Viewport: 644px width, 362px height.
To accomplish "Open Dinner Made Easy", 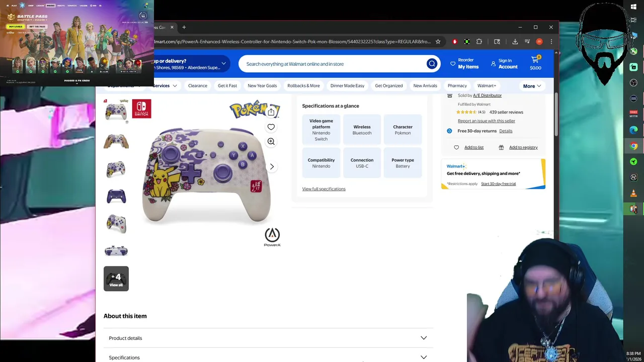I will 347,85.
